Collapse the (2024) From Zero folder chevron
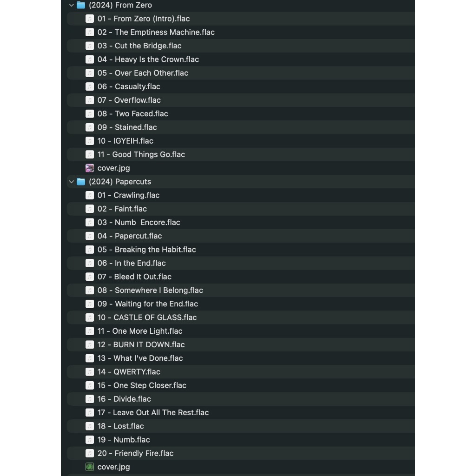 [x=71, y=5]
